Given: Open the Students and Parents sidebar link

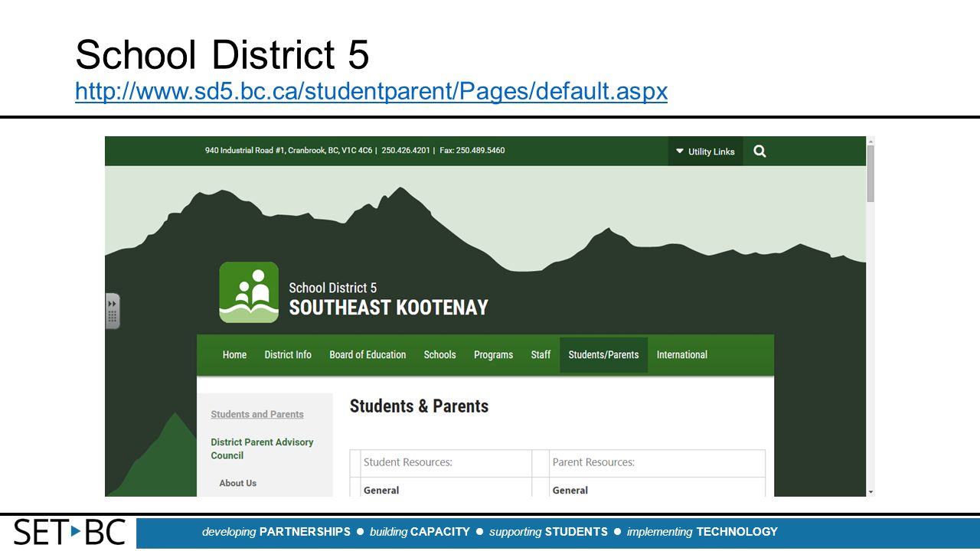Looking at the screenshot, I should point(257,414).
